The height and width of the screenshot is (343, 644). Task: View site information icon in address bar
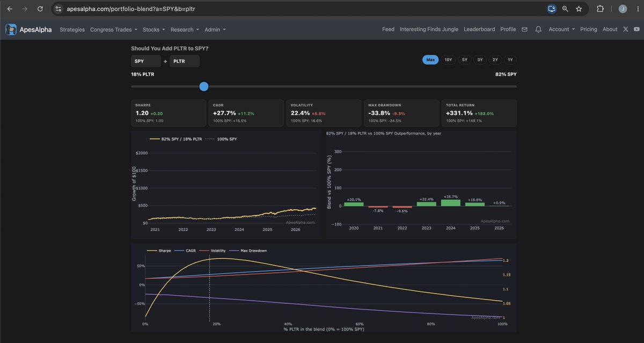pyautogui.click(x=59, y=9)
